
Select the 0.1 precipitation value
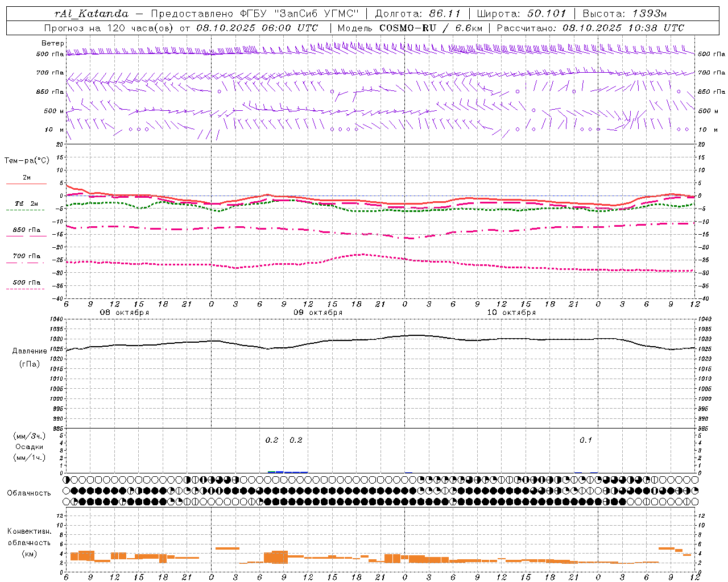(x=586, y=440)
